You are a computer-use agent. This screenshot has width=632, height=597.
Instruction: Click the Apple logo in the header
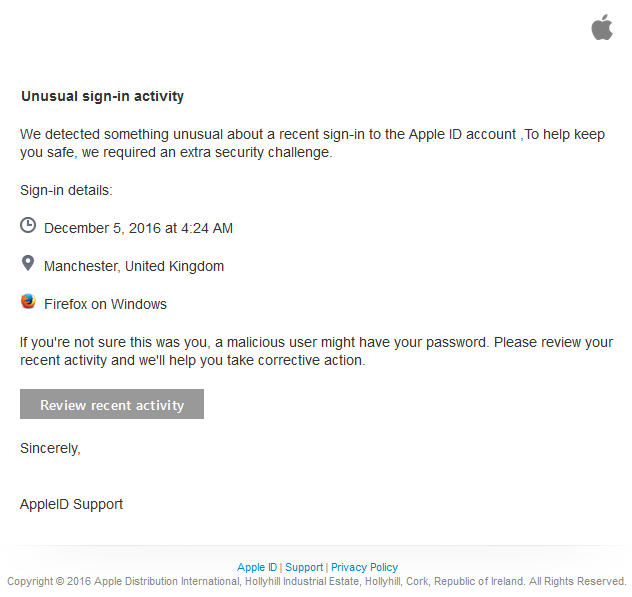[602, 27]
